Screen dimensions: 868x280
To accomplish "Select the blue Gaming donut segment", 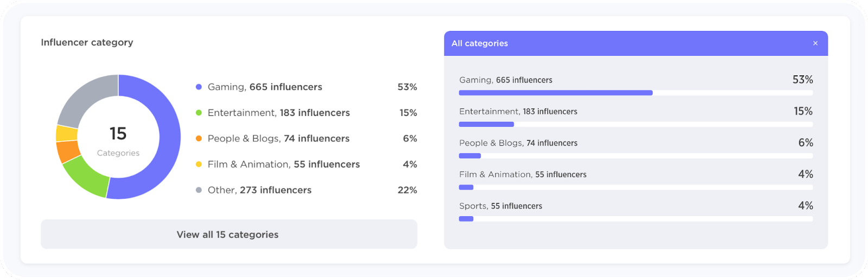I will [168, 135].
